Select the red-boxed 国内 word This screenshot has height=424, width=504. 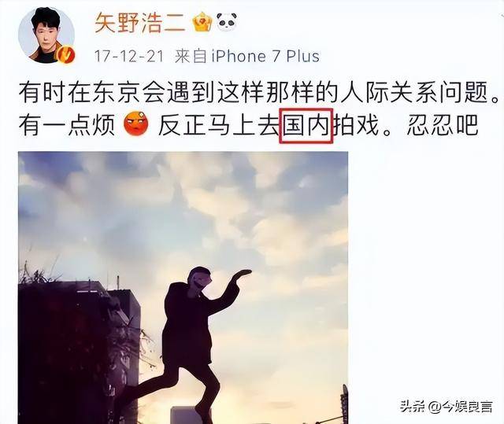(x=306, y=126)
